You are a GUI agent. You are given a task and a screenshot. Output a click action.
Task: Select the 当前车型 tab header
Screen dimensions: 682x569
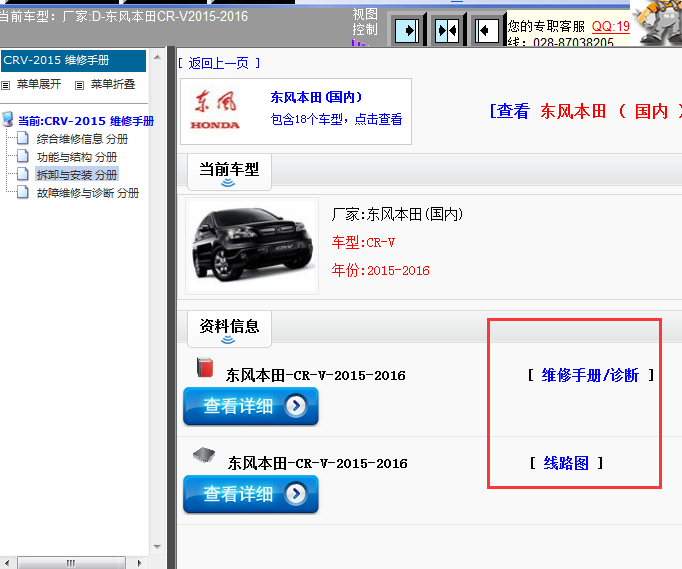(x=229, y=171)
